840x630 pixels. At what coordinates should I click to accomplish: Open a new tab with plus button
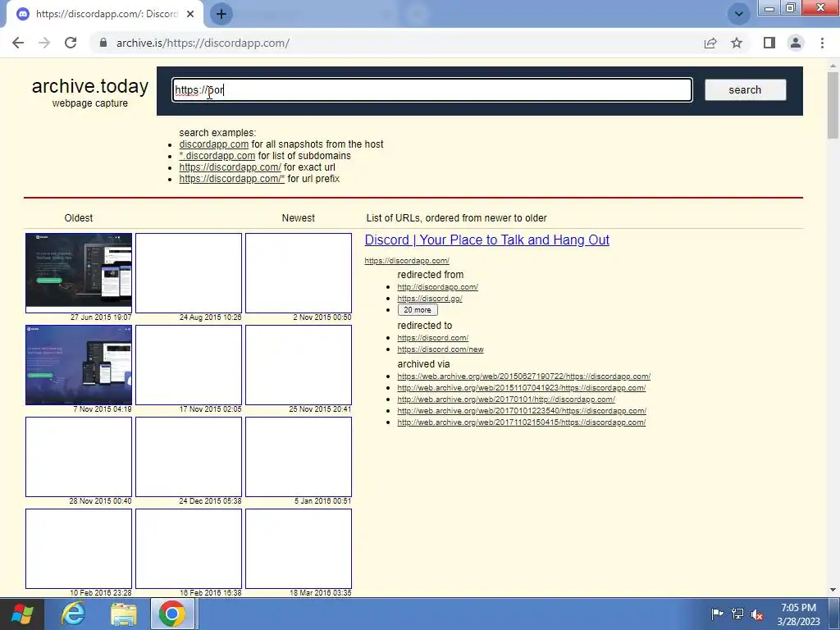coord(221,14)
